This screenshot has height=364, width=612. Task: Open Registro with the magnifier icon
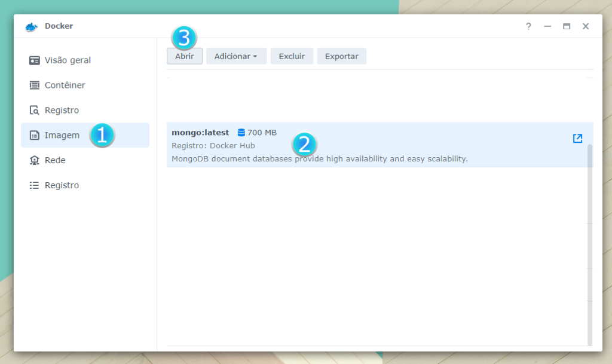click(61, 111)
